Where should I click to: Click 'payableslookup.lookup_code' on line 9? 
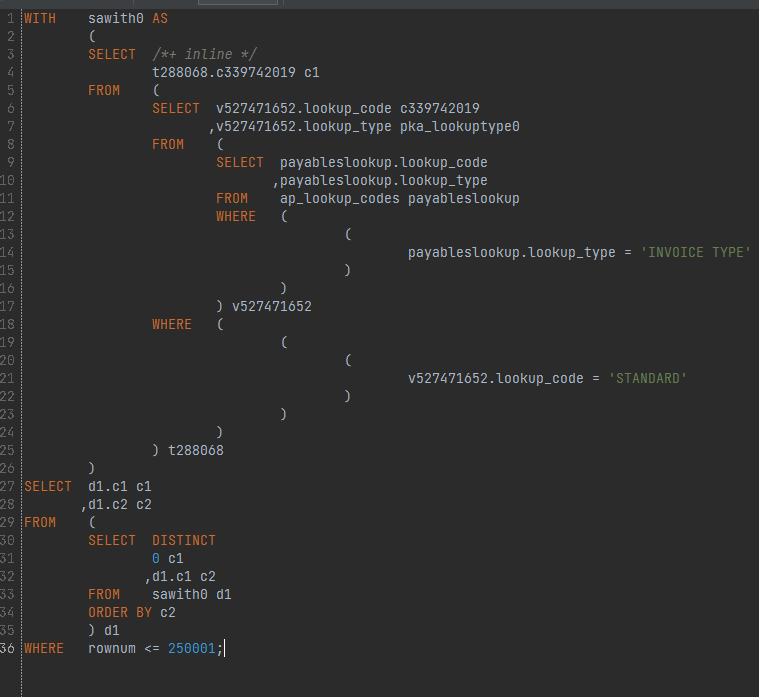[x=383, y=163]
